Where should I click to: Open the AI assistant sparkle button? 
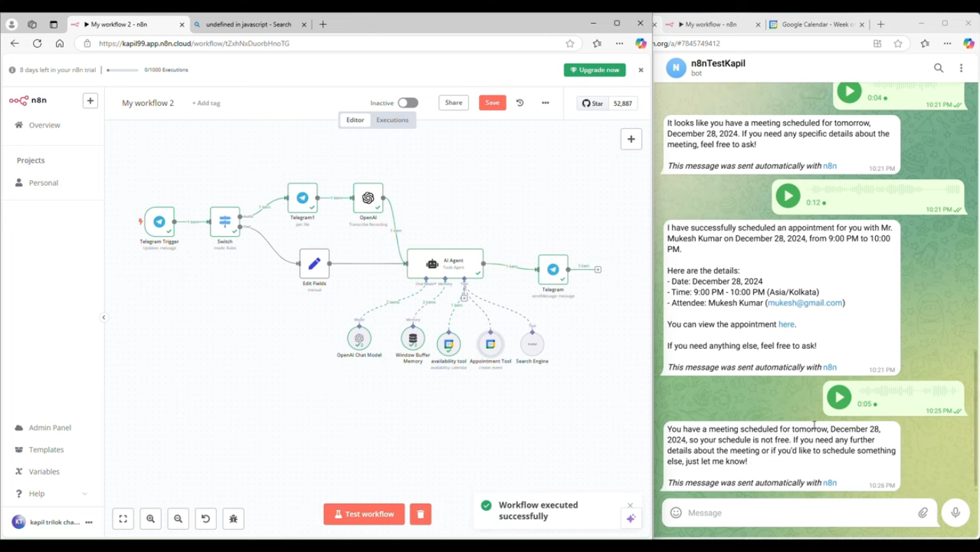tap(631, 519)
